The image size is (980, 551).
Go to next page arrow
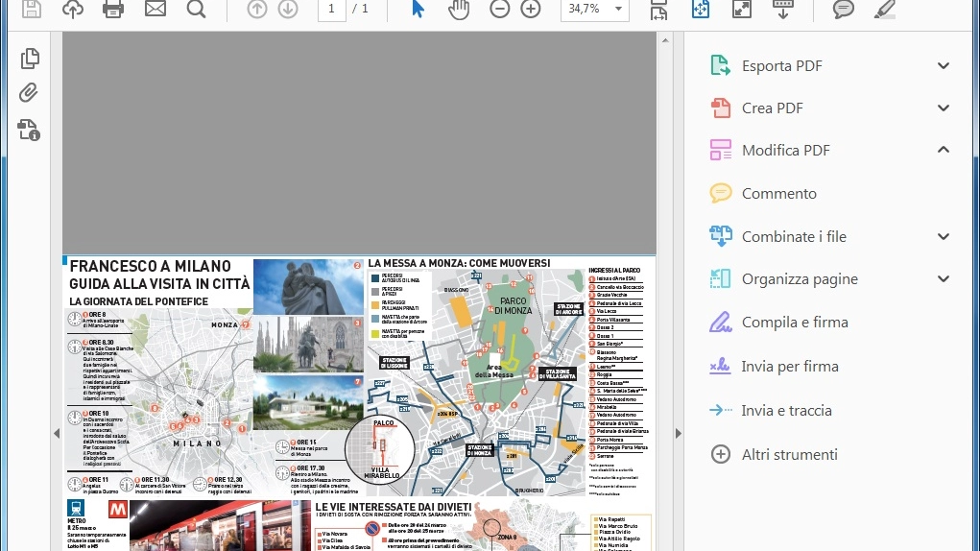(x=288, y=9)
